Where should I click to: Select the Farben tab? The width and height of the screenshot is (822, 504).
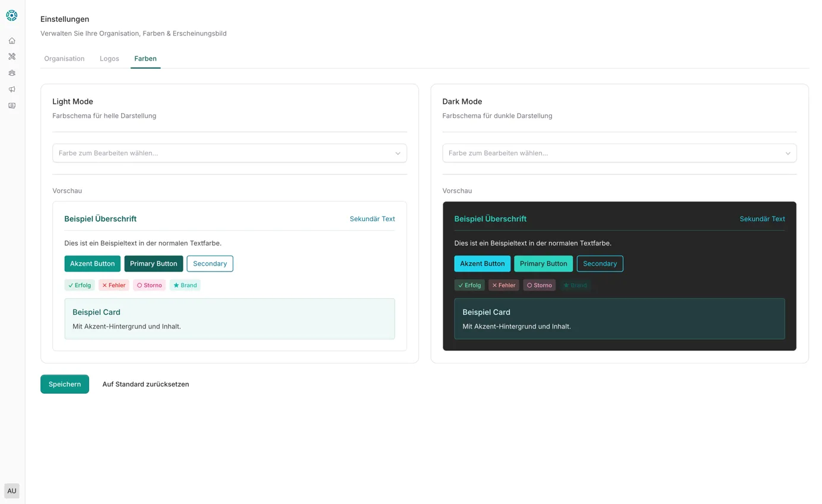coord(145,59)
